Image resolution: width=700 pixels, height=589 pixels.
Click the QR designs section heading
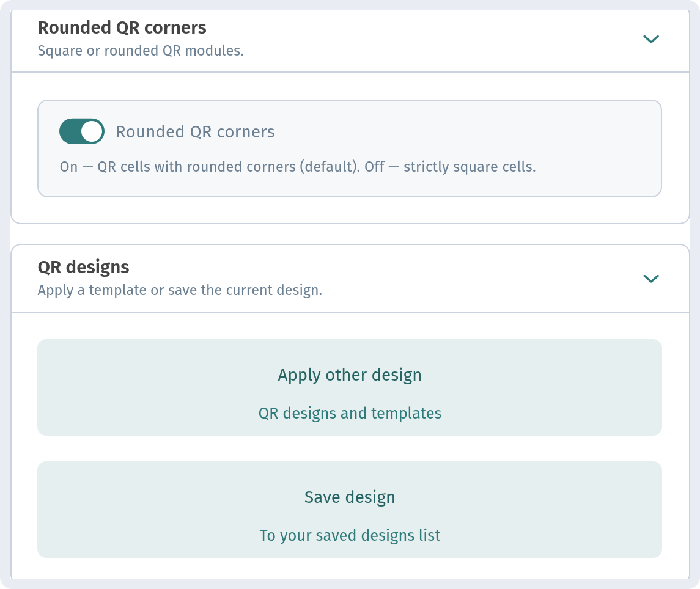click(84, 267)
